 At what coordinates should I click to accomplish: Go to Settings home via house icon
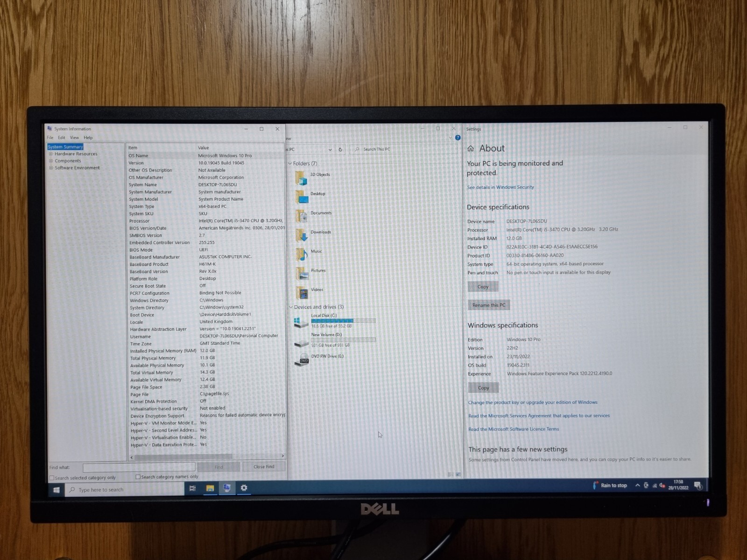(x=471, y=148)
